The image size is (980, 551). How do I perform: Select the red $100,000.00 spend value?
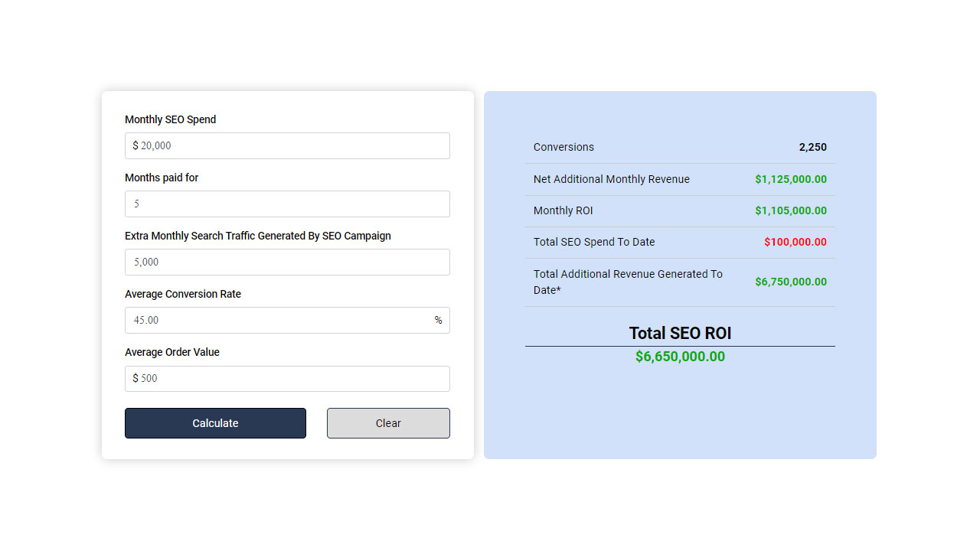click(x=795, y=242)
